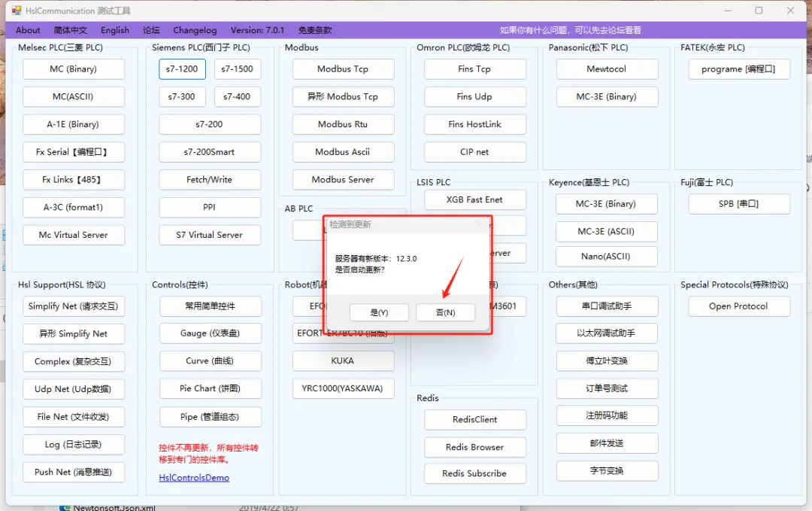Open Pie Chart (饼图) control

pyautogui.click(x=211, y=388)
